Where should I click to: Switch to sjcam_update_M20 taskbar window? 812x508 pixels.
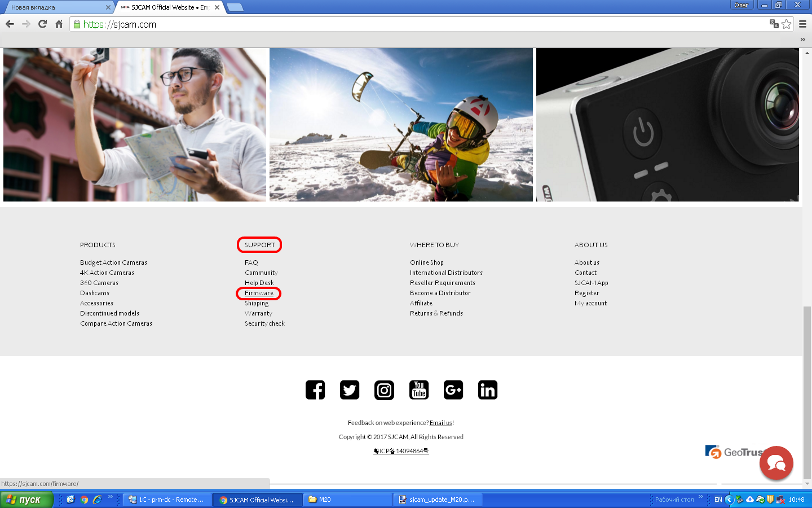pos(438,500)
